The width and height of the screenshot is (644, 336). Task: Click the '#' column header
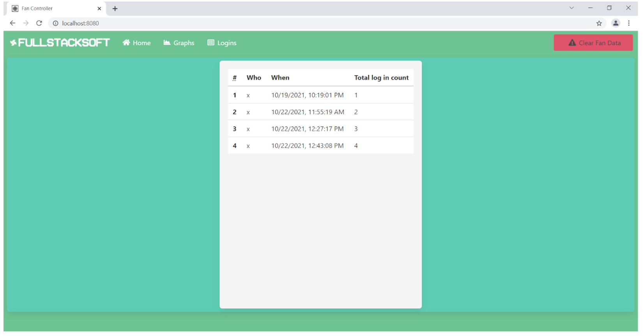pos(235,78)
